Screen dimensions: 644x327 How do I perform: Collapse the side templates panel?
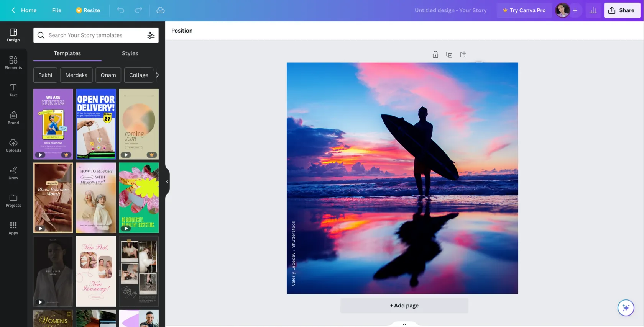(x=167, y=182)
